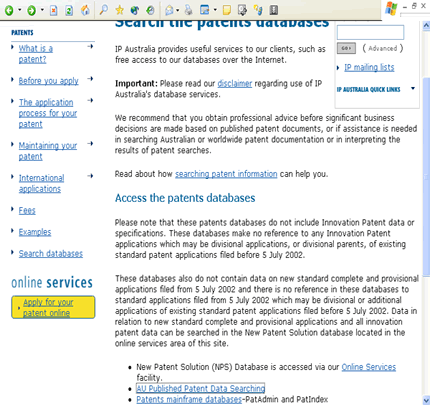Viewport: 430px width, 406px height.
Task: Refresh the page using the toolbar icon
Action: [x=69, y=11]
